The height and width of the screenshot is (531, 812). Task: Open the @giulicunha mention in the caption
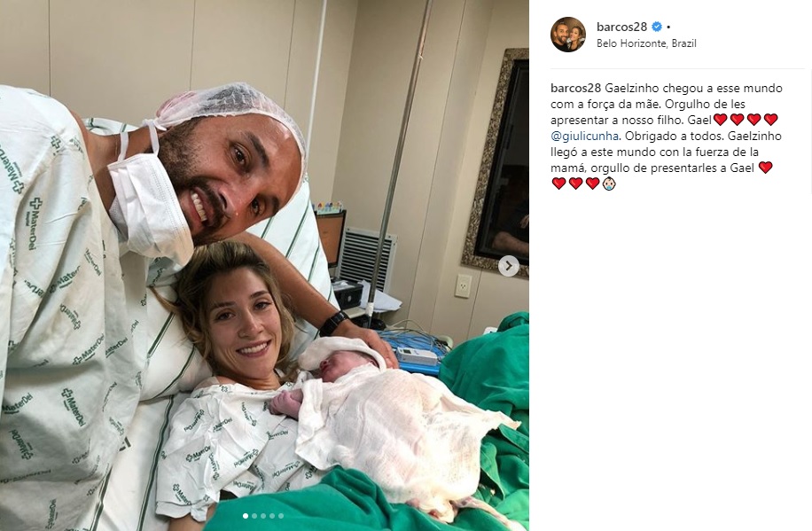pyautogui.click(x=585, y=137)
